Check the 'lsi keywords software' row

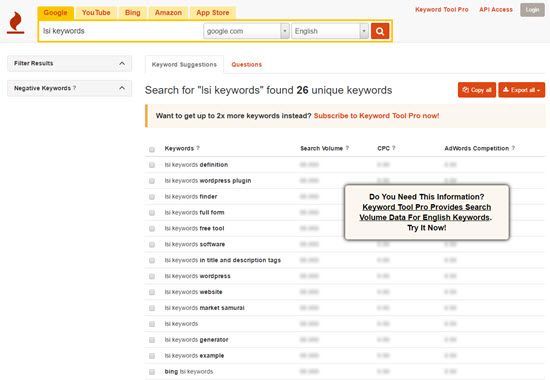tap(152, 245)
